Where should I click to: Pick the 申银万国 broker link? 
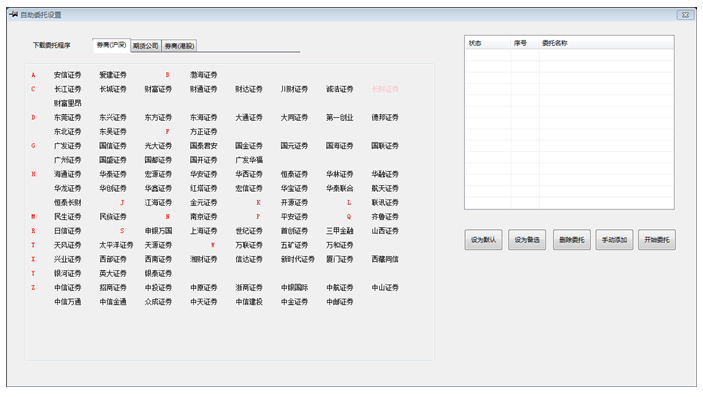click(x=158, y=231)
